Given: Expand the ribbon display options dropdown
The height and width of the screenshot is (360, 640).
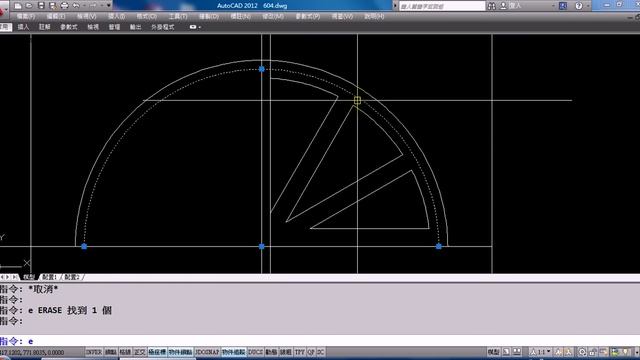Looking at the screenshot, I should click(x=200, y=27).
